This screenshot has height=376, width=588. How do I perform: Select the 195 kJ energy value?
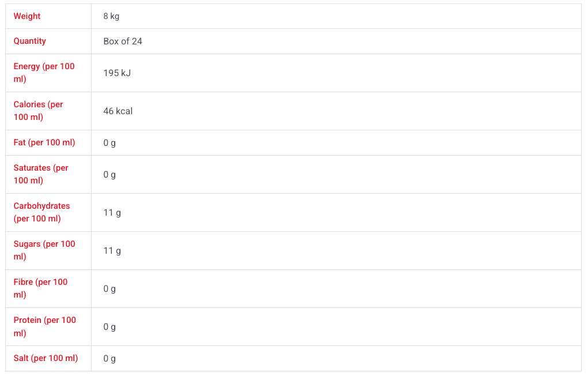(117, 73)
